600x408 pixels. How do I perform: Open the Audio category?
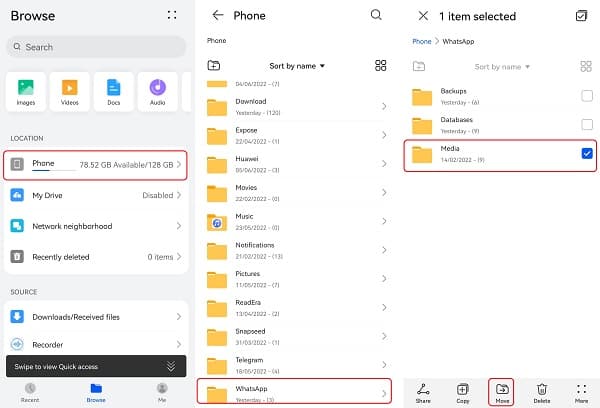pyautogui.click(x=158, y=92)
